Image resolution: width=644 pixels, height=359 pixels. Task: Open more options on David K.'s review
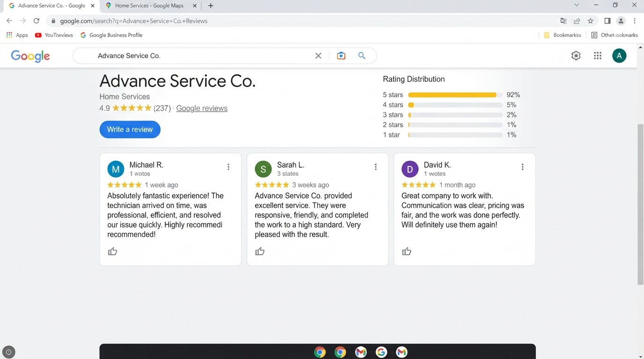522,167
